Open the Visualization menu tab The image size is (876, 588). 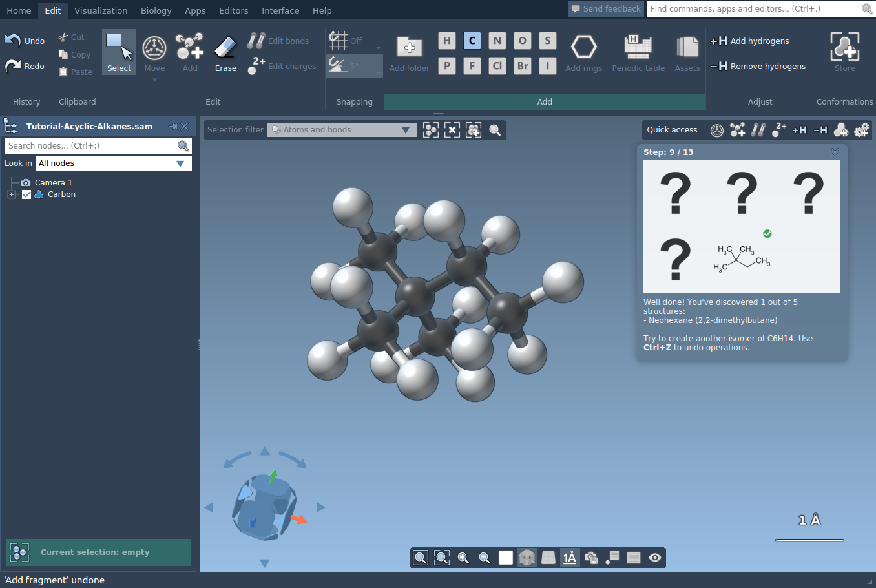pos(101,10)
